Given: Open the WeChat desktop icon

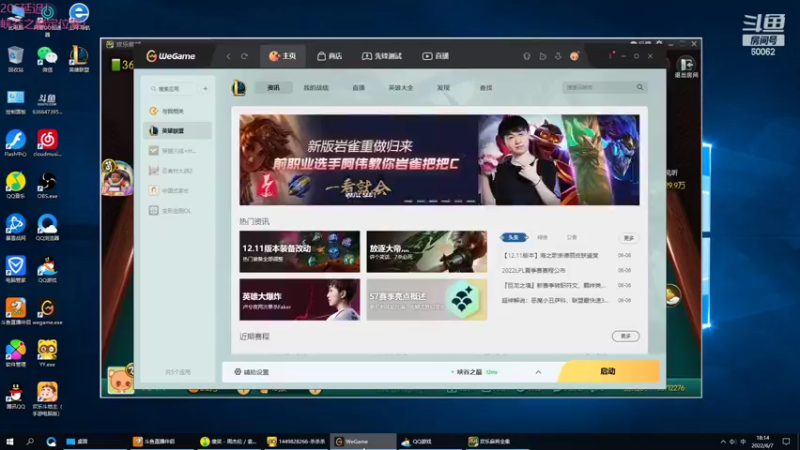Looking at the screenshot, I should pos(47,59).
